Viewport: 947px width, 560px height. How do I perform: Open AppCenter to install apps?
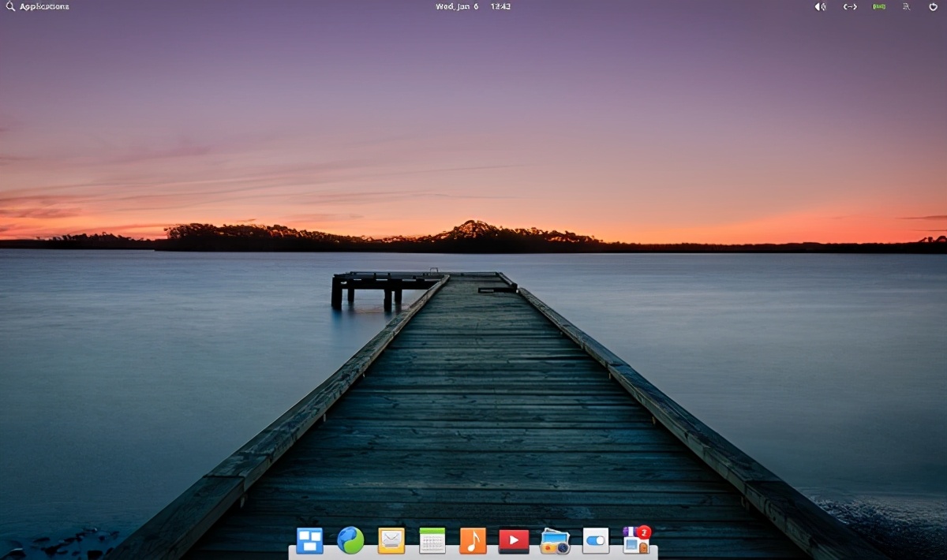(x=636, y=541)
